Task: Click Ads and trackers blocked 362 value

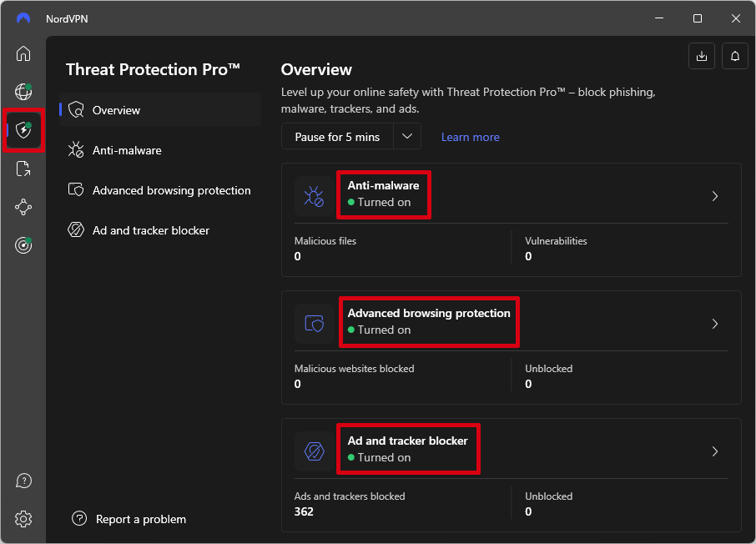Action: 304,511
